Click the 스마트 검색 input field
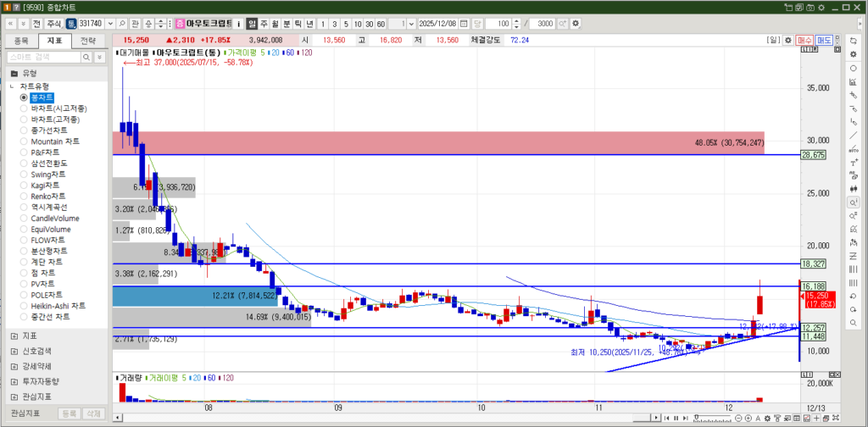Image resolution: width=868 pixels, height=427 pixels. (x=42, y=57)
